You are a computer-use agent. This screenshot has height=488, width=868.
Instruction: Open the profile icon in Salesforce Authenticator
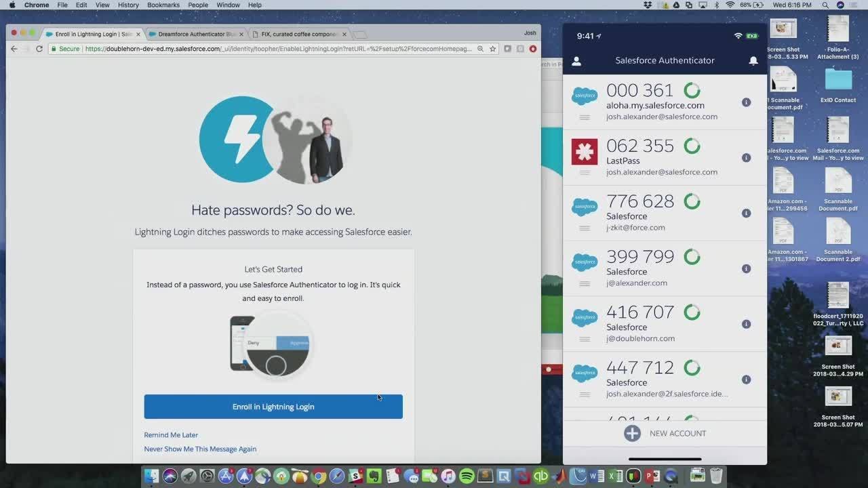pos(576,61)
